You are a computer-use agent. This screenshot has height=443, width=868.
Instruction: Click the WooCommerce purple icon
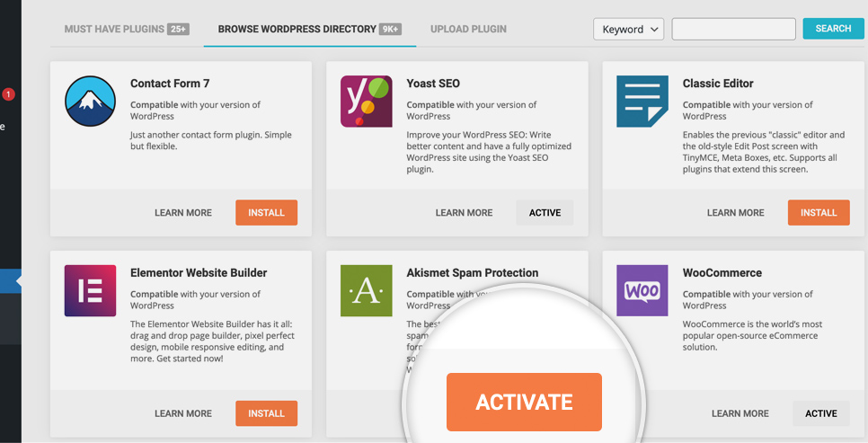(x=642, y=291)
